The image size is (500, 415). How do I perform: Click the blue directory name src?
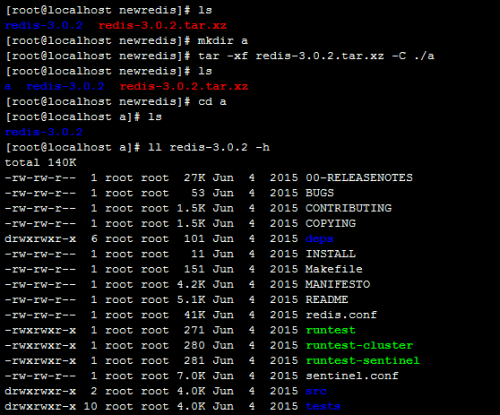point(316,391)
